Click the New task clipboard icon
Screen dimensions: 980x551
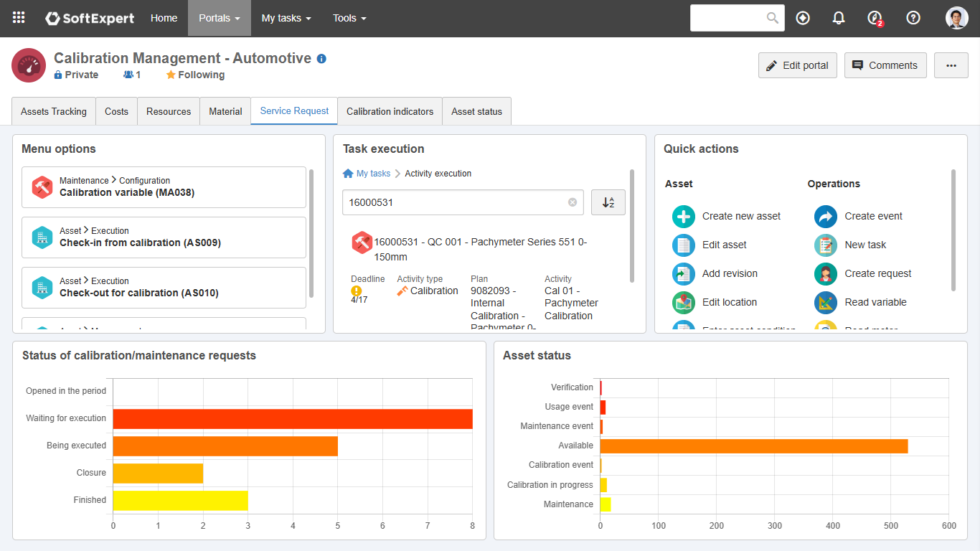click(x=826, y=245)
